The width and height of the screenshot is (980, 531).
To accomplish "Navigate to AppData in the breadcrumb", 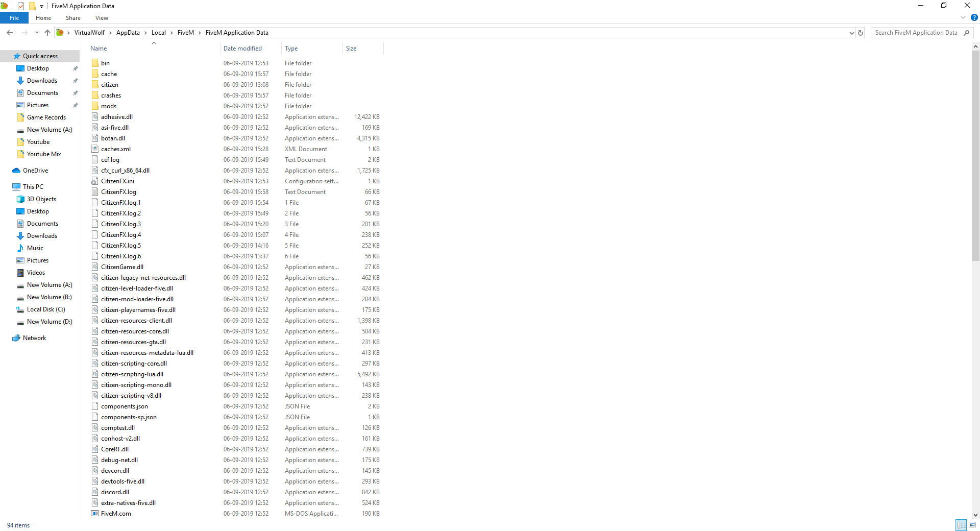I will (128, 33).
